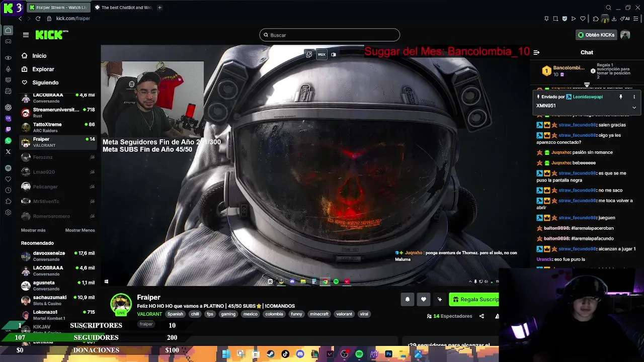
Task: Toggle the ad blocker shield icon
Action: [x=565, y=19]
